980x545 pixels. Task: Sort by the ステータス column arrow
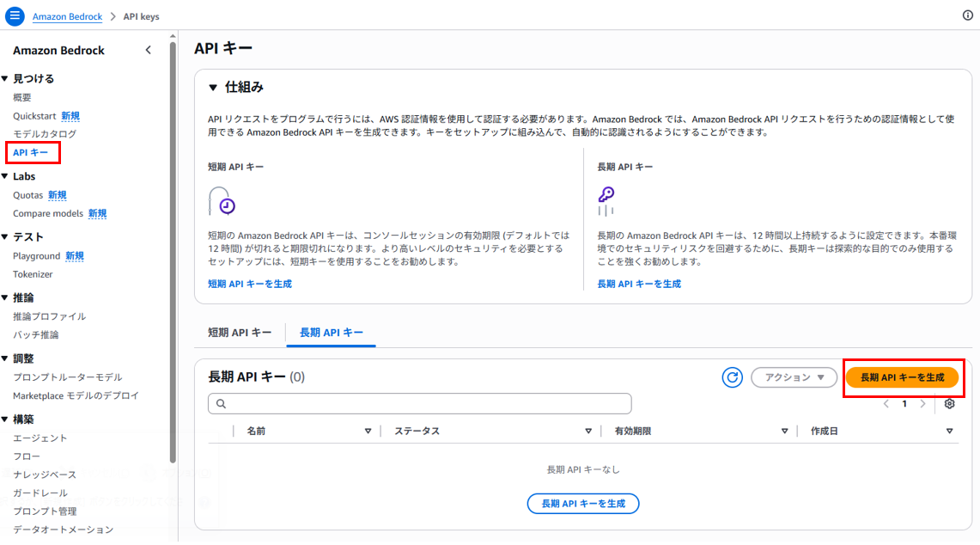588,432
